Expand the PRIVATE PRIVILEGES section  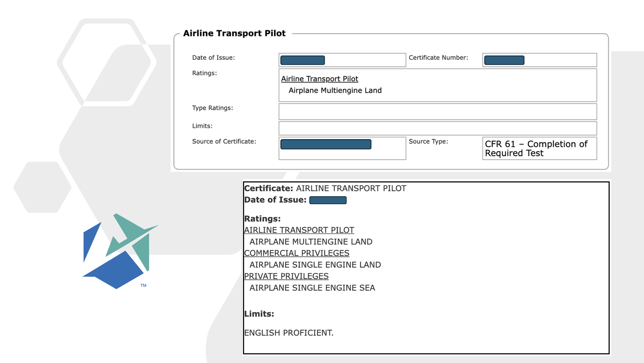(x=286, y=276)
